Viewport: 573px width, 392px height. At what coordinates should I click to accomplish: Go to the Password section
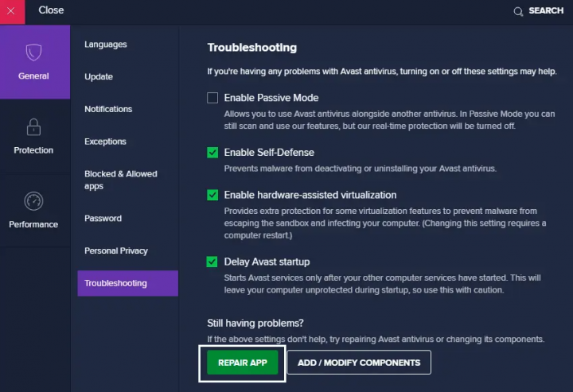coord(103,219)
